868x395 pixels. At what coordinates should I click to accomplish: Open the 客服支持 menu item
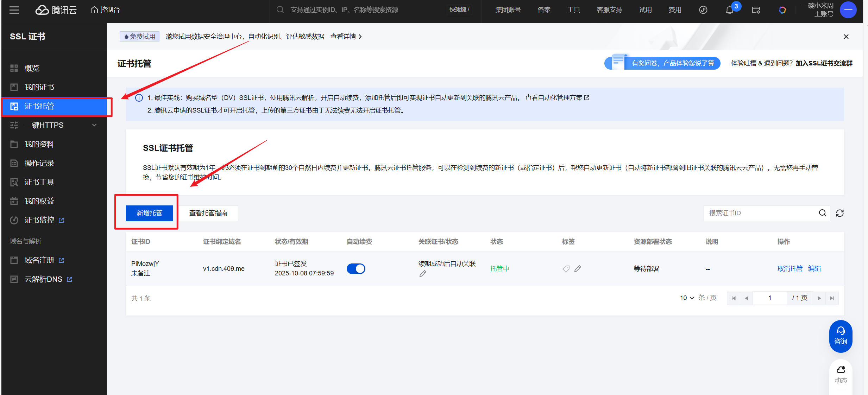click(x=610, y=9)
